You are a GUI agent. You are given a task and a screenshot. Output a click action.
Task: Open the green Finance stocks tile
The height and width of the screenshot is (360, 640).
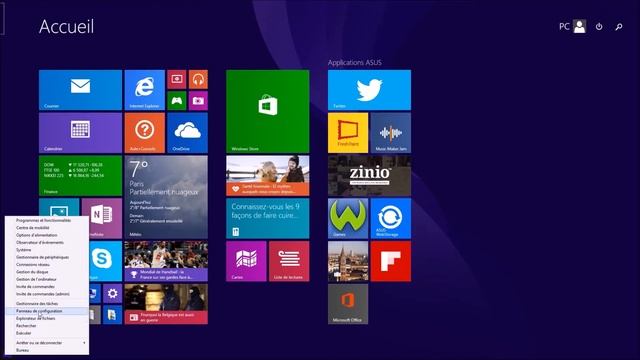pyautogui.click(x=80, y=176)
